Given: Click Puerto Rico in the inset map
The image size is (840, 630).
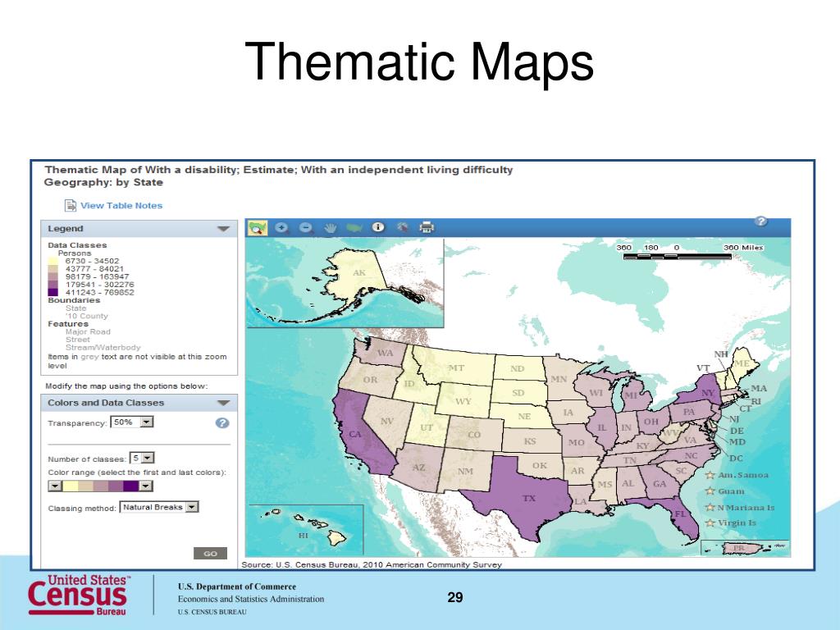Looking at the screenshot, I should (741, 548).
